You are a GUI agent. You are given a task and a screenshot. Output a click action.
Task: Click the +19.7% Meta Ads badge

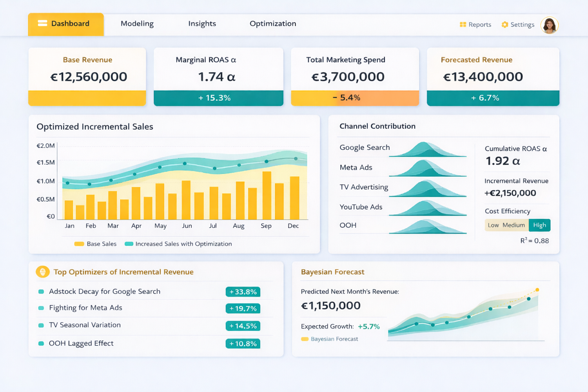243,309
